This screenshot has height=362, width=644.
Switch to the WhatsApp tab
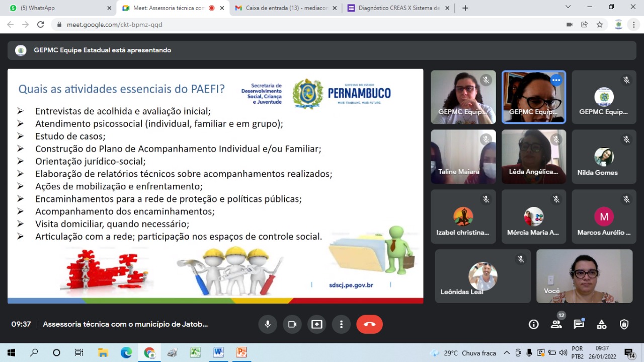click(59, 8)
